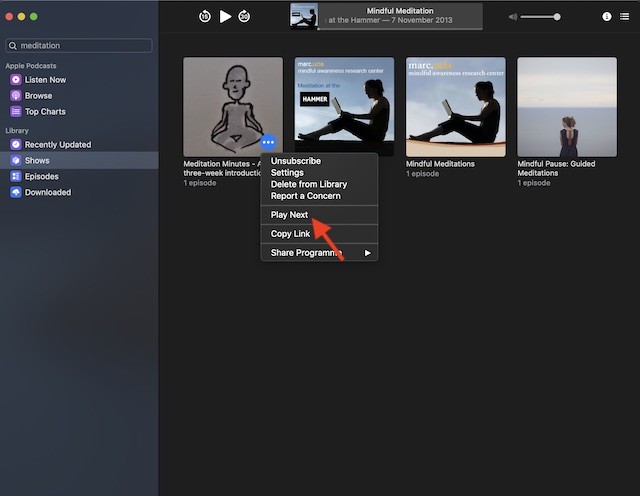Choose Copy Link menu item

point(319,234)
